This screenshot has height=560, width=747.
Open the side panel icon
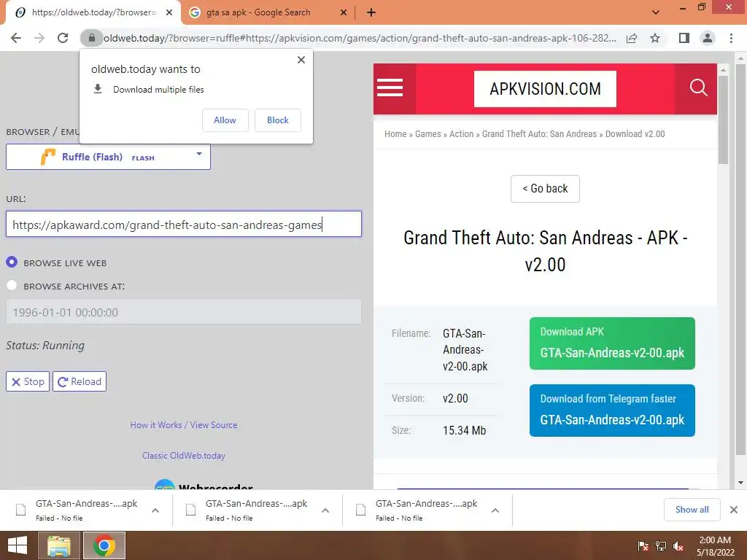click(684, 38)
